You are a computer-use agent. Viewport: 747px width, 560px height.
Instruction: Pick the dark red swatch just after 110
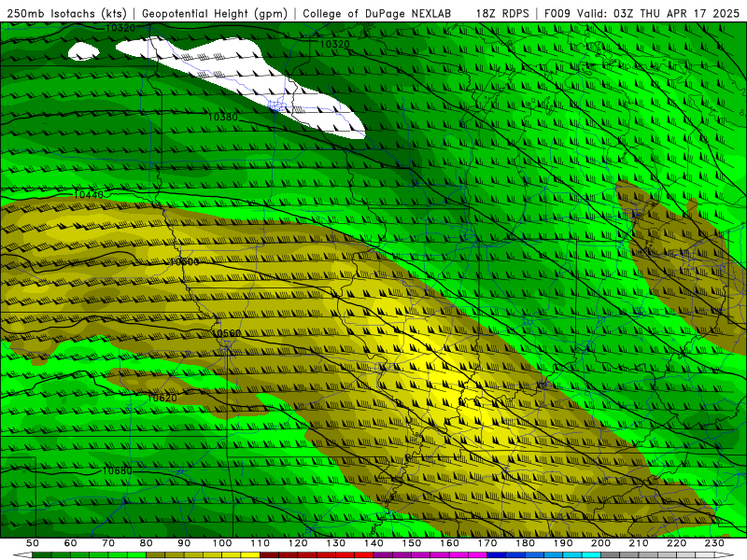click(x=270, y=555)
